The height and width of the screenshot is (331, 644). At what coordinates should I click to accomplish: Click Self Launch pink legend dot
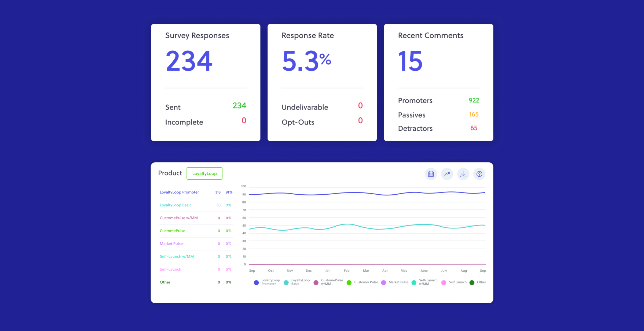click(444, 282)
